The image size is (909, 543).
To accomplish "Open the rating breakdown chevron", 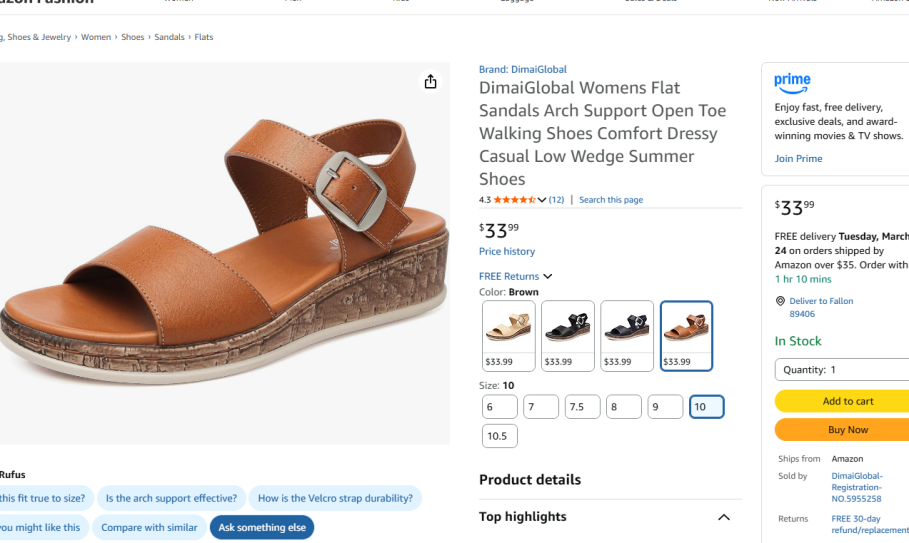I will 542,200.
